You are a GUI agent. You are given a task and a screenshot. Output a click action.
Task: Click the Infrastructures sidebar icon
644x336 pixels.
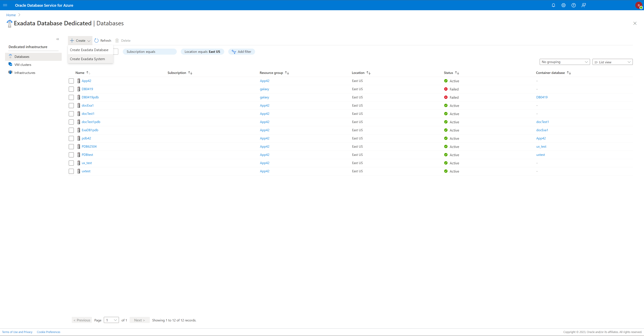10,72
